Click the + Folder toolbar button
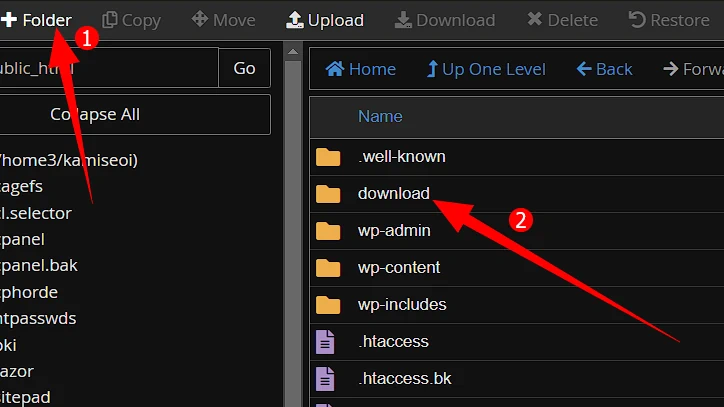 tap(35, 20)
